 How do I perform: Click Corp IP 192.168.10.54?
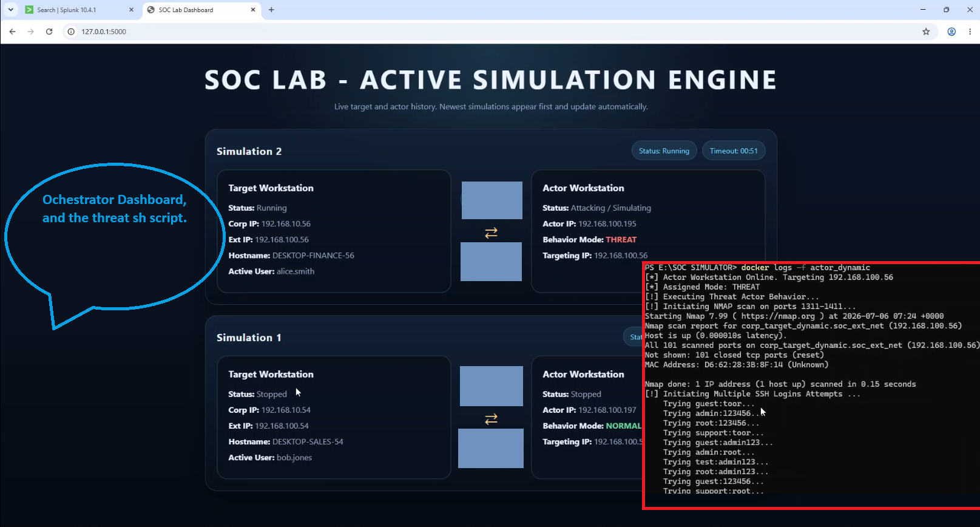click(x=269, y=410)
